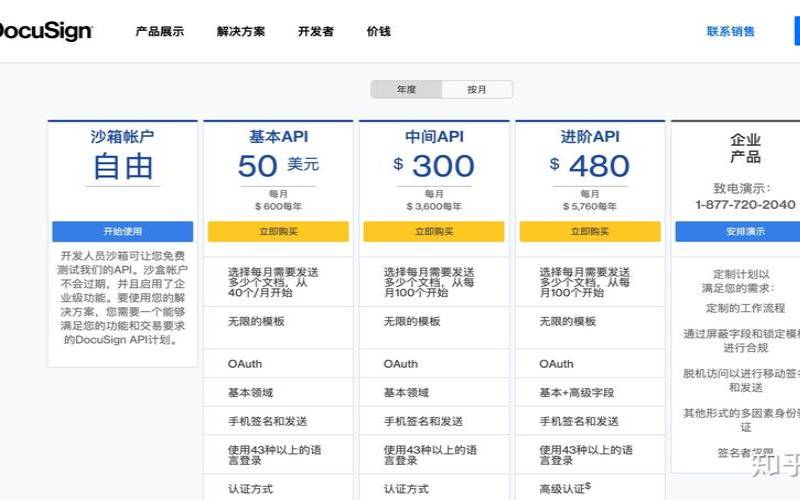Click 立即购买 under 基本API plan
Image resolution: width=800 pixels, height=500 pixels.
pos(278,231)
